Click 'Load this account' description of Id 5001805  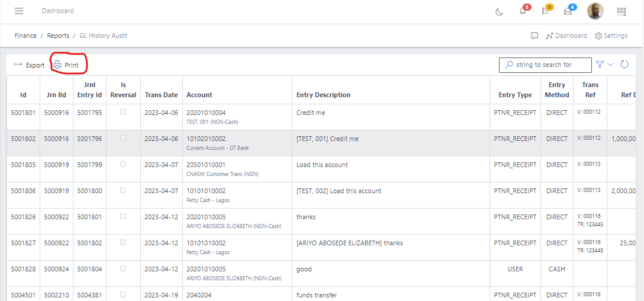(x=322, y=165)
